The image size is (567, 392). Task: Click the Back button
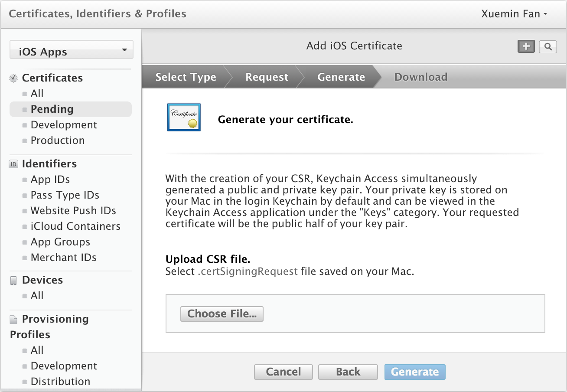click(348, 372)
